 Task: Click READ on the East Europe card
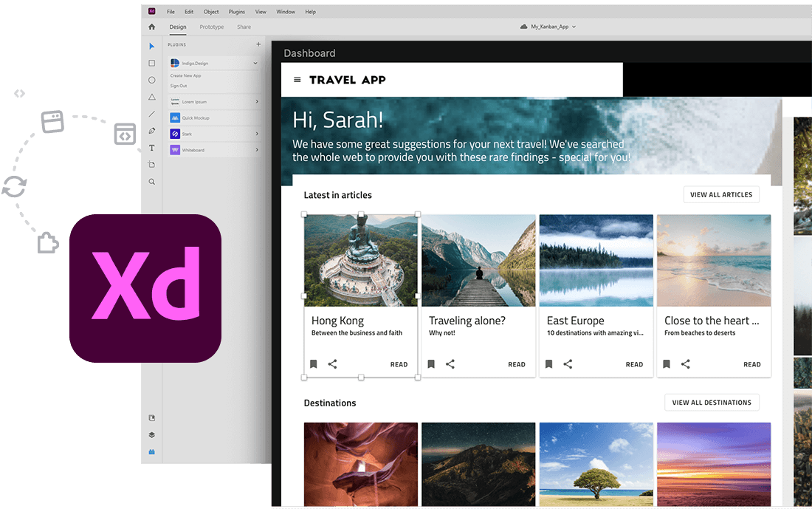point(634,364)
